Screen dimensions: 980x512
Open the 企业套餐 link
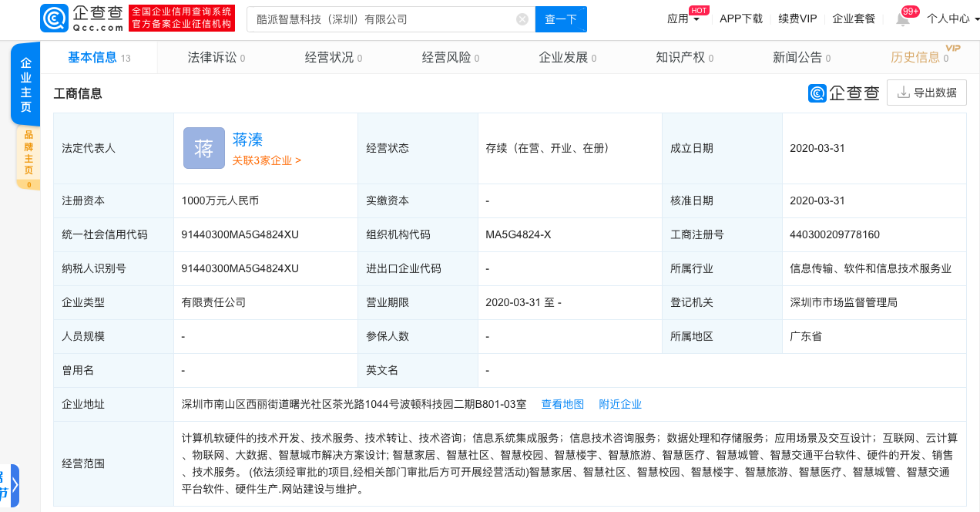854,19
